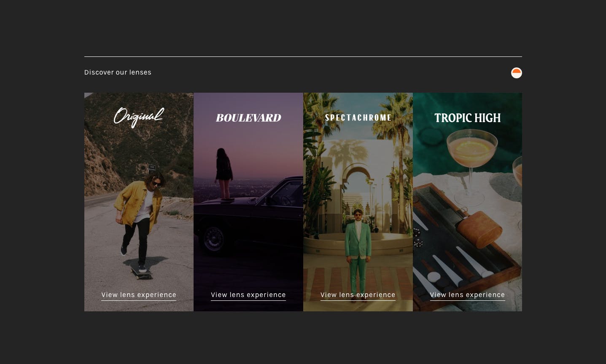Select the Tropic High cocktail card image
The width and height of the screenshot is (606, 364).
point(467,202)
